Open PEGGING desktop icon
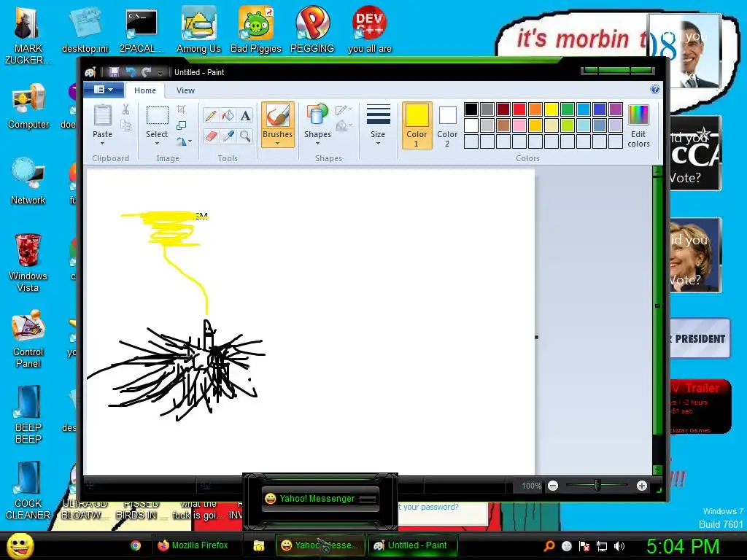 [312, 30]
